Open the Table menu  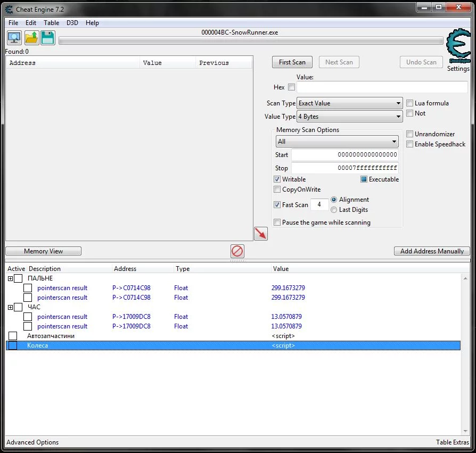[x=51, y=23]
